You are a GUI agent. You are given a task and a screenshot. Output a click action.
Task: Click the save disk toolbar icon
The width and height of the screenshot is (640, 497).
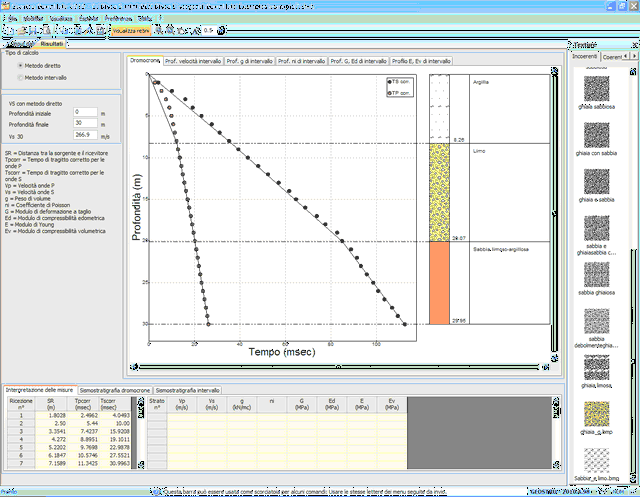(x=34, y=31)
